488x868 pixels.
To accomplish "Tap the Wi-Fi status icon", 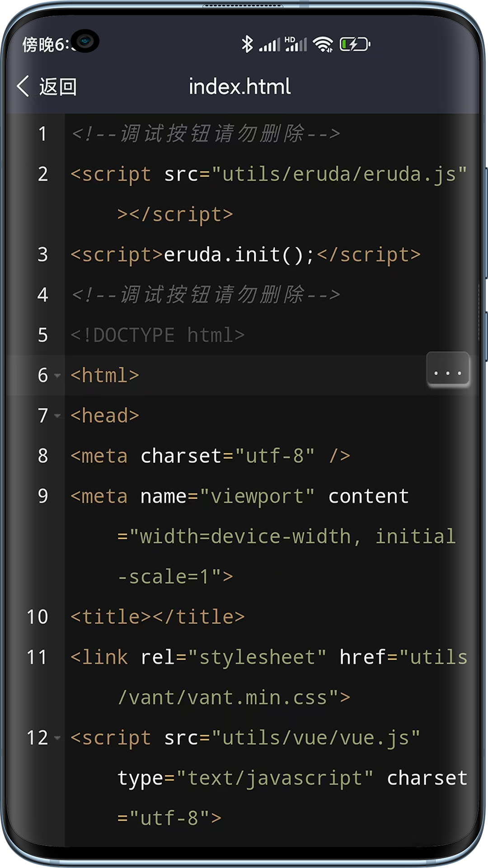I will tap(323, 44).
